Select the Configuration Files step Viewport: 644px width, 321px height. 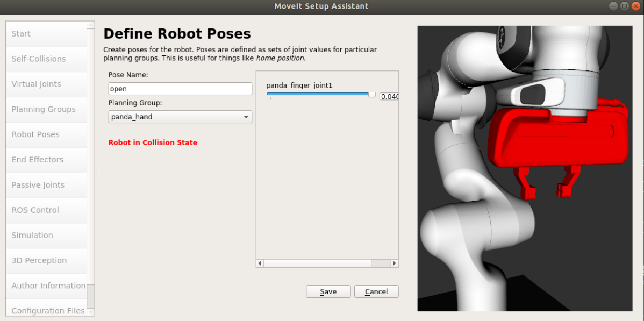[47, 311]
